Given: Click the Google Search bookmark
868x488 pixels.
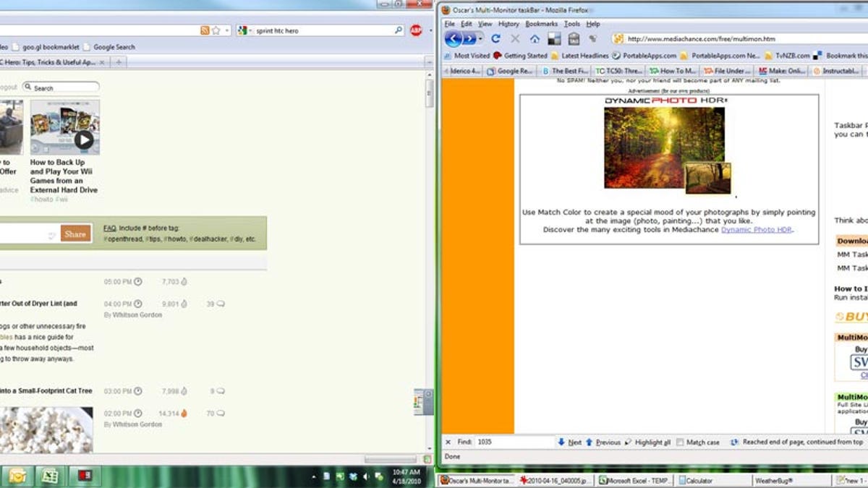Looking at the screenshot, I should coord(109,47).
